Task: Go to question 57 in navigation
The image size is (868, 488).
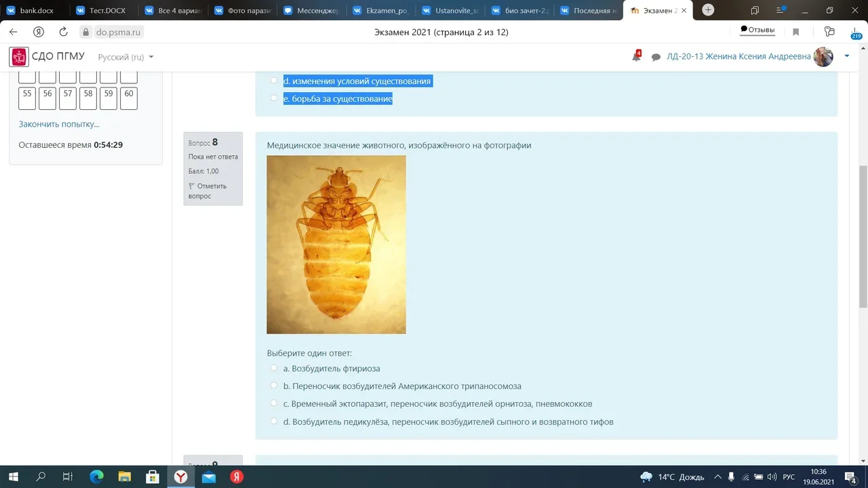Action: pos(68,98)
